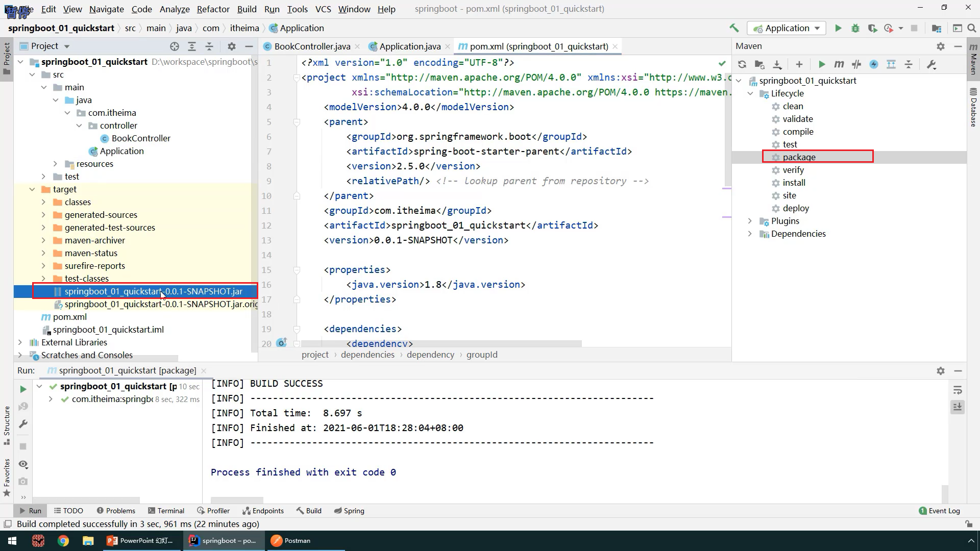This screenshot has width=980, height=551.
Task: Click the Analyze menu item
Action: [x=175, y=9]
